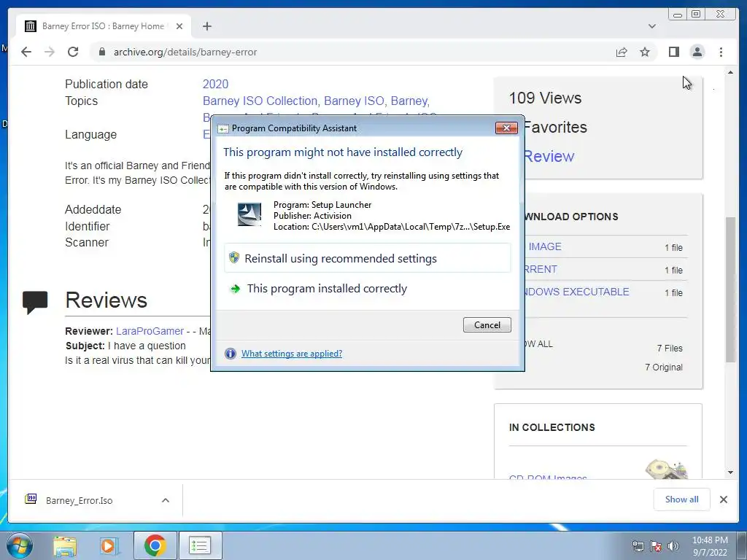Open the What settings are applied help link

tap(292, 354)
